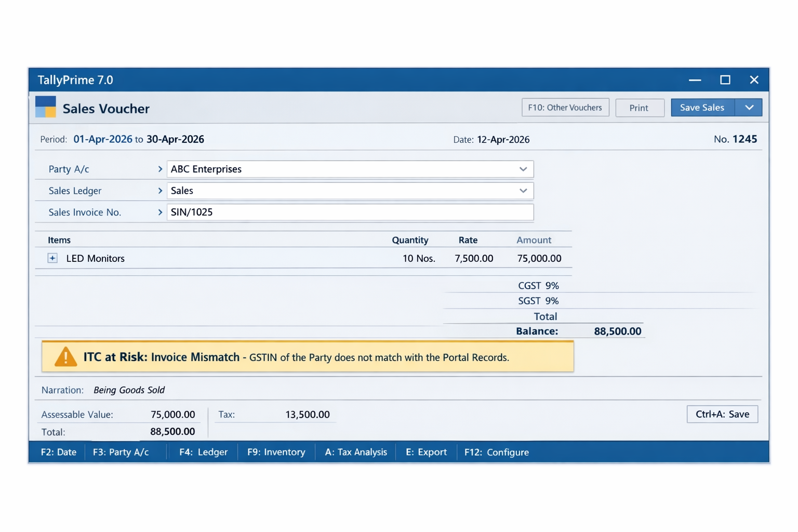Image resolution: width=798 pixels, height=532 pixels.
Task: Click the Save Sales button
Action: click(x=702, y=108)
